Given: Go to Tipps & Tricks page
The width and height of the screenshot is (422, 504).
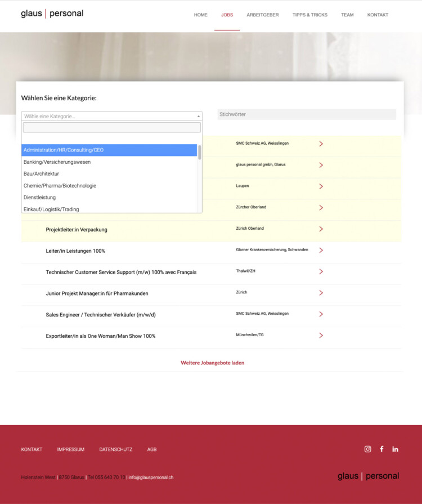Looking at the screenshot, I should [309, 15].
